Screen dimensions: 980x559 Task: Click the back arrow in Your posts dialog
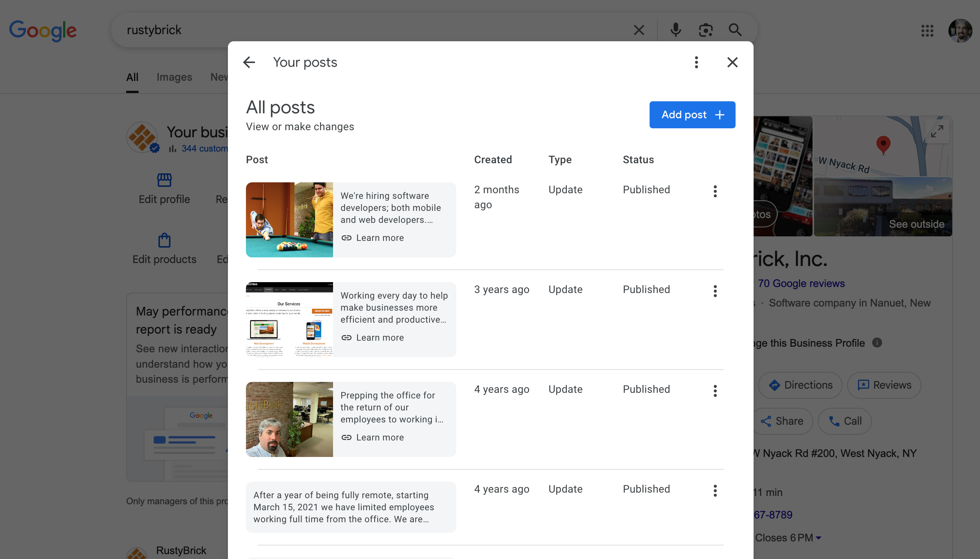click(x=249, y=62)
